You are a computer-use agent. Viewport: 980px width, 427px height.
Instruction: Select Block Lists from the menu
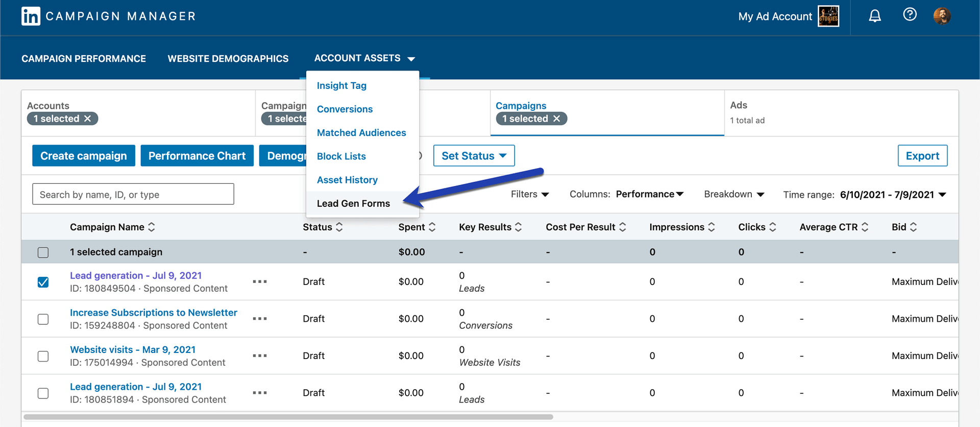(x=341, y=156)
